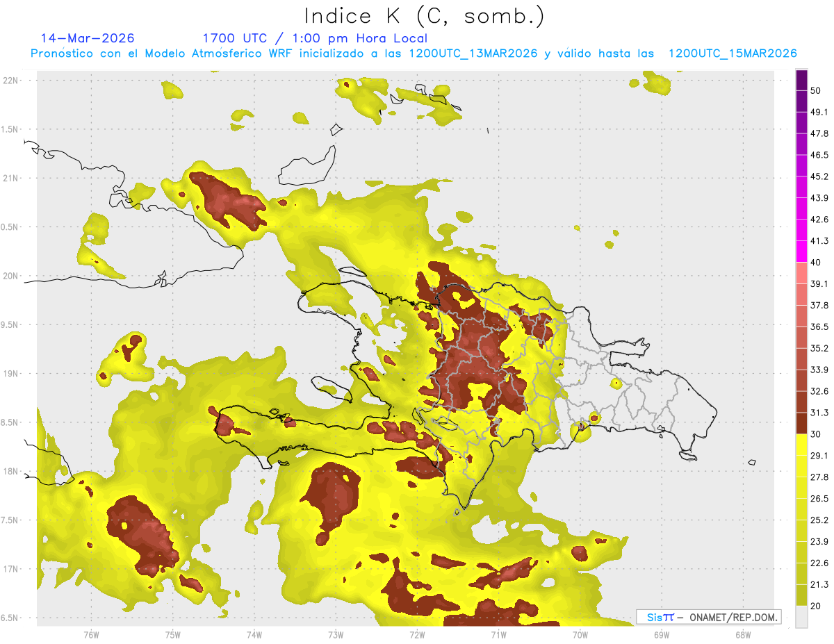
Task: Click the '39.1' color scale value
Action: [820, 283]
